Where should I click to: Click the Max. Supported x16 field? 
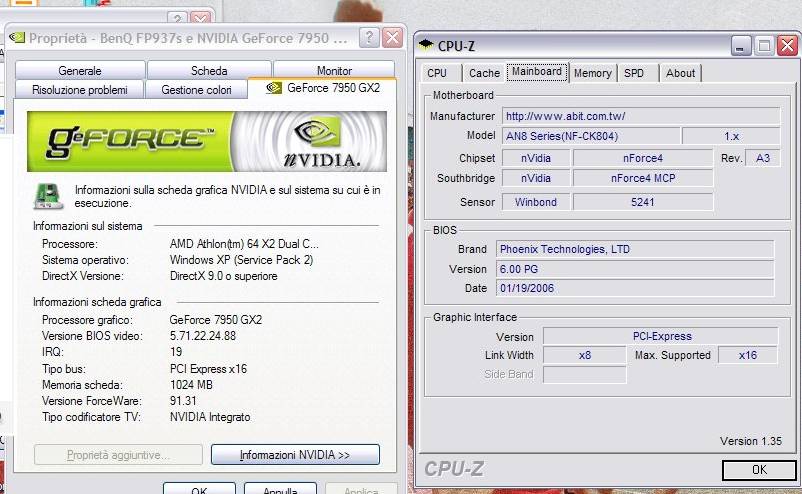click(x=747, y=355)
